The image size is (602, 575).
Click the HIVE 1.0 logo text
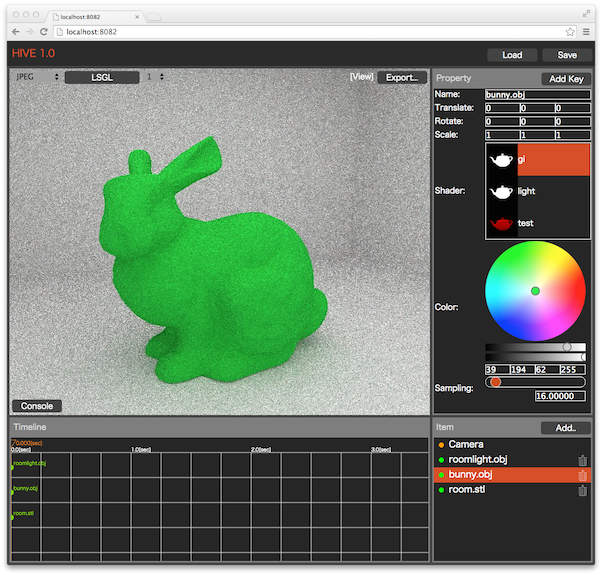click(33, 53)
